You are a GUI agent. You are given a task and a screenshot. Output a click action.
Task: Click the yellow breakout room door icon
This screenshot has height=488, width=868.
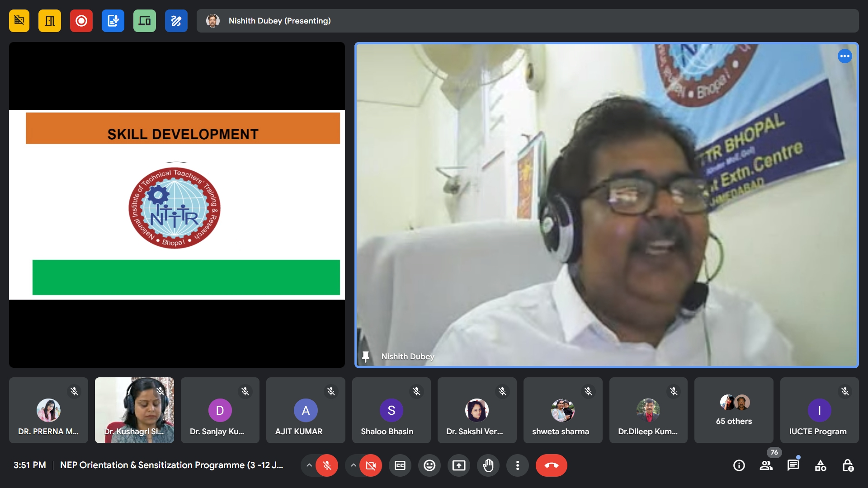tap(50, 21)
